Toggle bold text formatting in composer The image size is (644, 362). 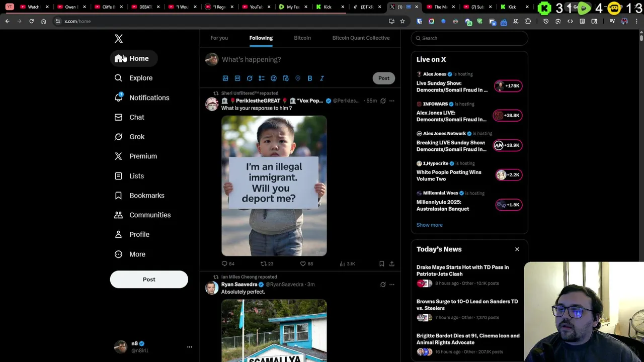[x=310, y=78]
